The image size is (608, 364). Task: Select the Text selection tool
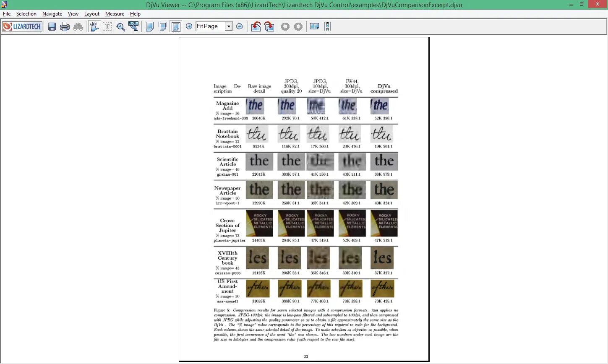point(107,27)
